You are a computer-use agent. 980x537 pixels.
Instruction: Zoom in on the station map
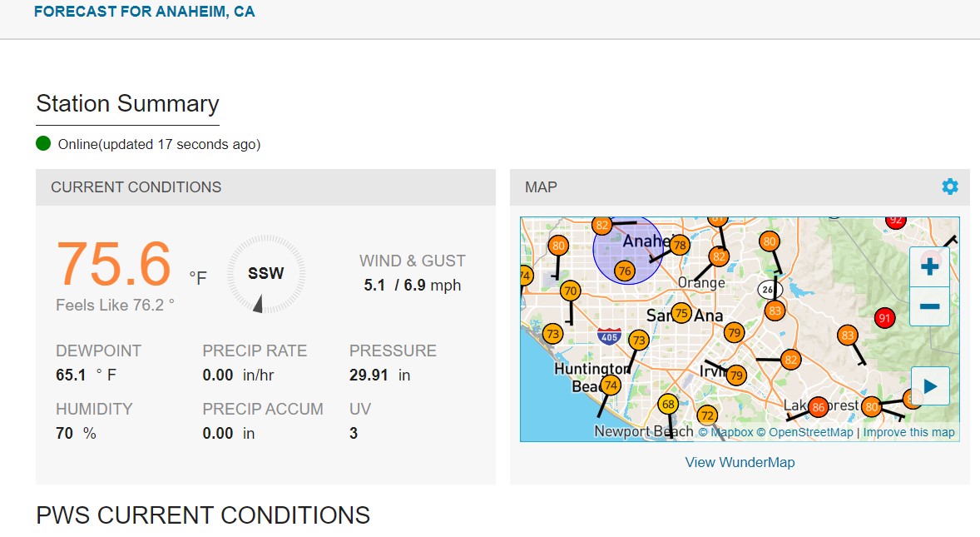pyautogui.click(x=930, y=267)
